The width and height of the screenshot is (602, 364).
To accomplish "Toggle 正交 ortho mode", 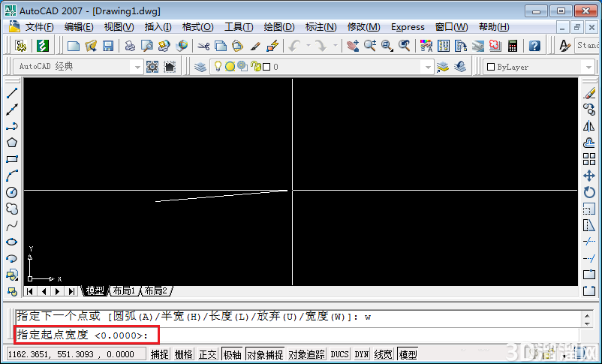I will [x=208, y=354].
